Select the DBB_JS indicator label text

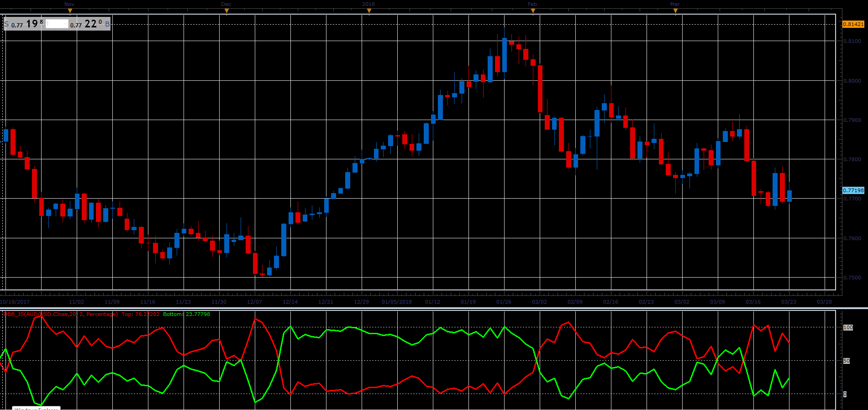click(60, 314)
